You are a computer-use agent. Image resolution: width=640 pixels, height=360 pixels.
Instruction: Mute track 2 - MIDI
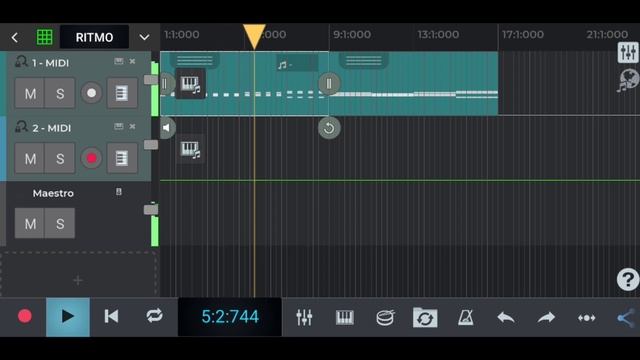click(30, 158)
